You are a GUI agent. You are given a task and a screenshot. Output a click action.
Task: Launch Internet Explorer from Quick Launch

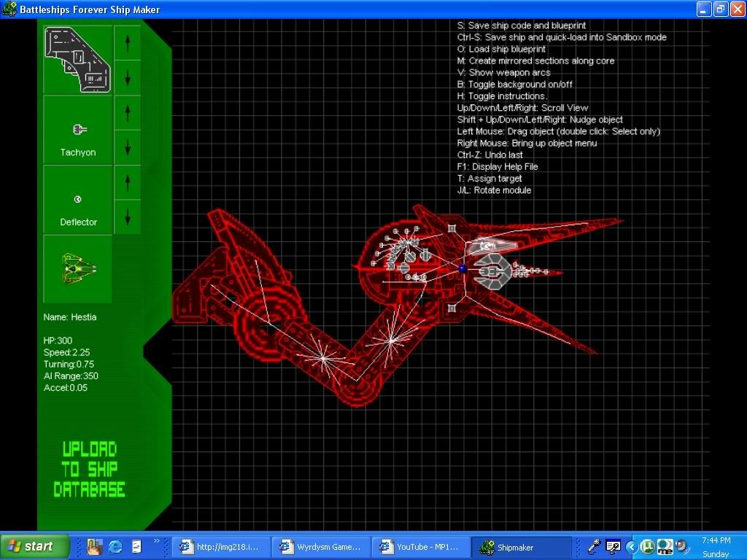tap(115, 547)
